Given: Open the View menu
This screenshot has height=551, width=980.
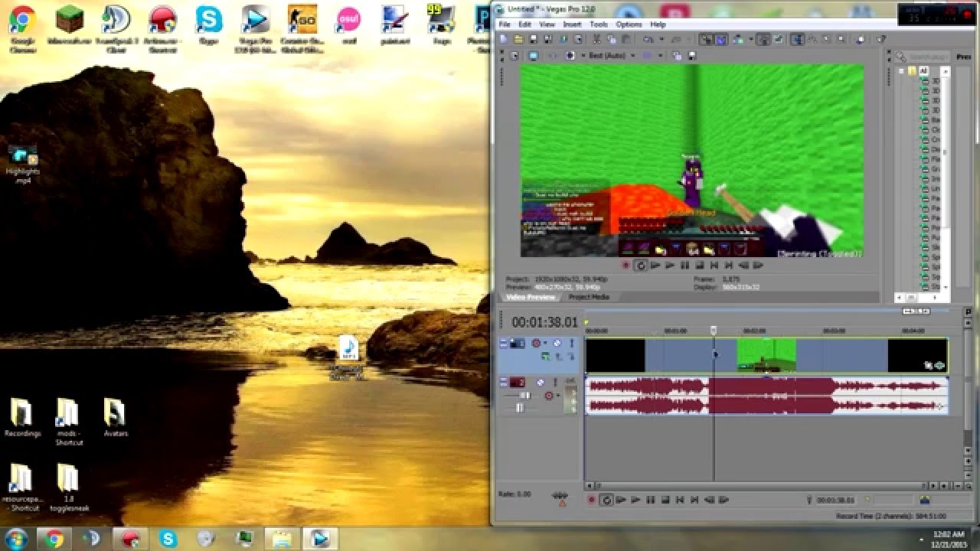Looking at the screenshot, I should click(547, 24).
